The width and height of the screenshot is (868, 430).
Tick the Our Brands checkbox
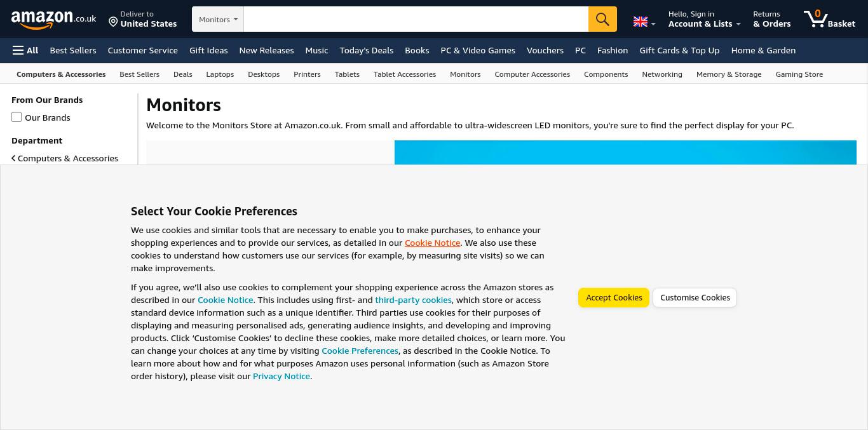point(17,117)
